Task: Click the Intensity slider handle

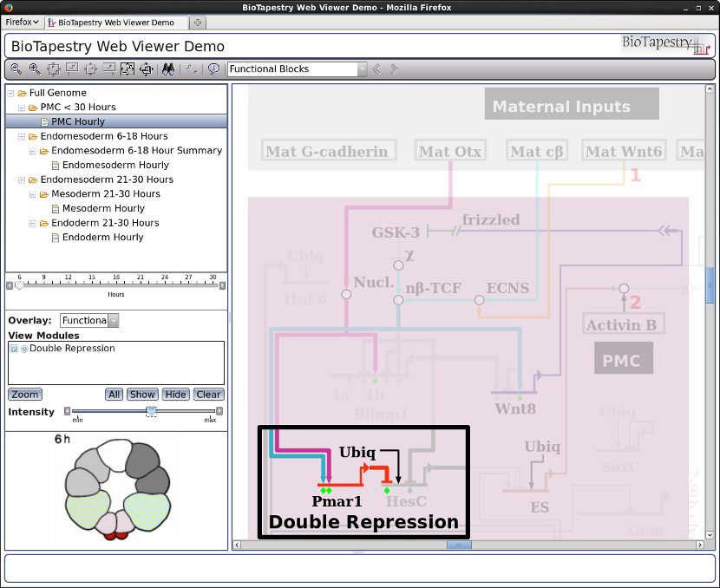Action: pyautogui.click(x=151, y=411)
